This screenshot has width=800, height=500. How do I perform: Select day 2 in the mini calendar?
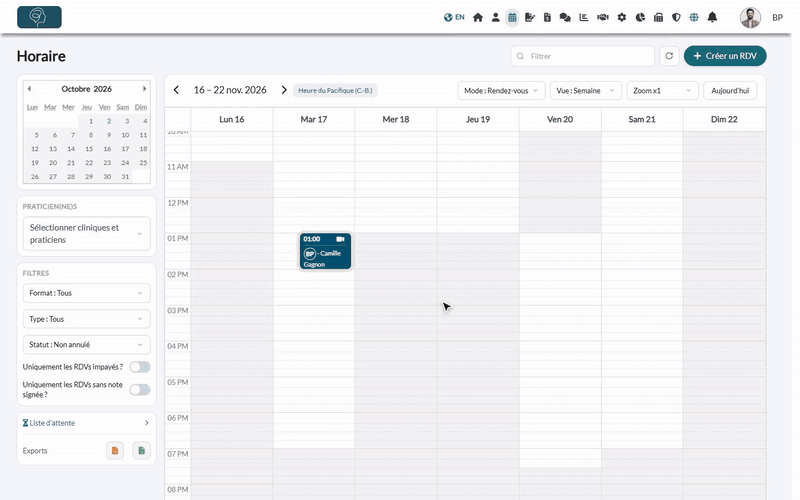click(109, 121)
